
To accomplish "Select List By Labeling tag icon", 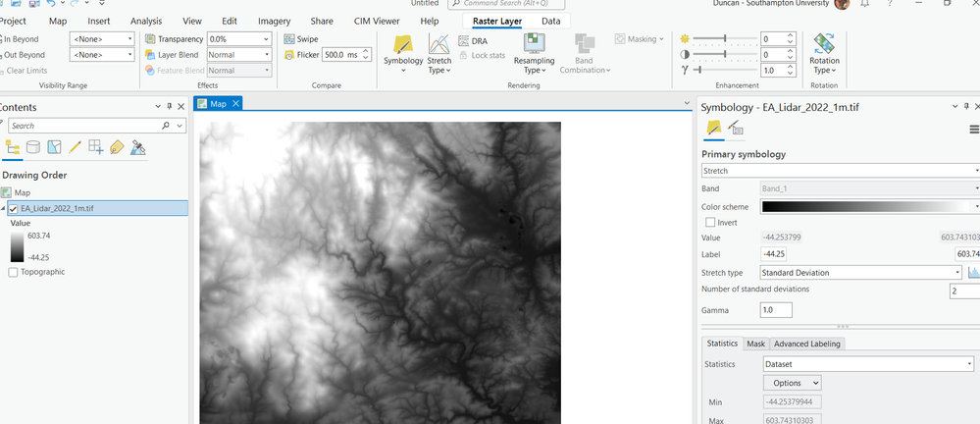I will click(x=117, y=147).
